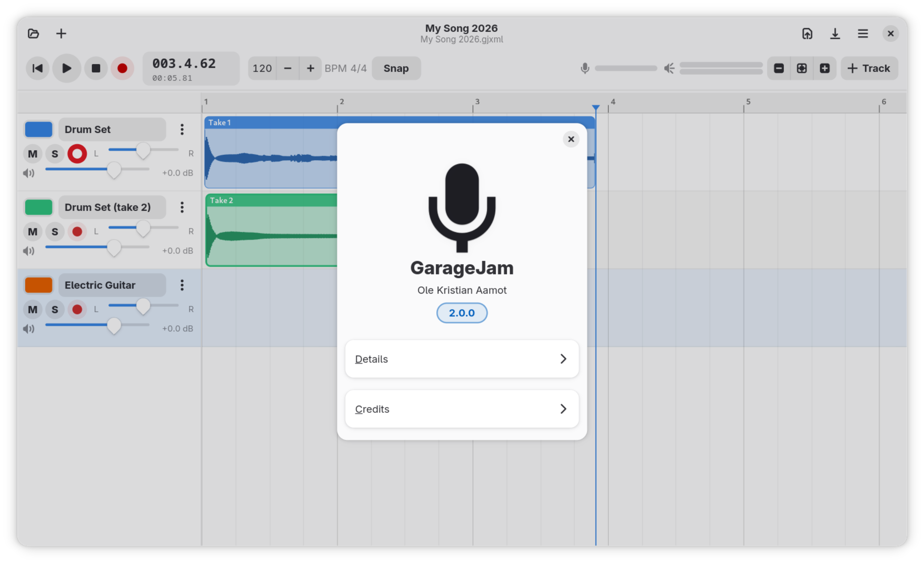Image resolution: width=924 pixels, height=563 pixels.
Task: Open Electric Guitar track options menu
Action: [x=182, y=285]
